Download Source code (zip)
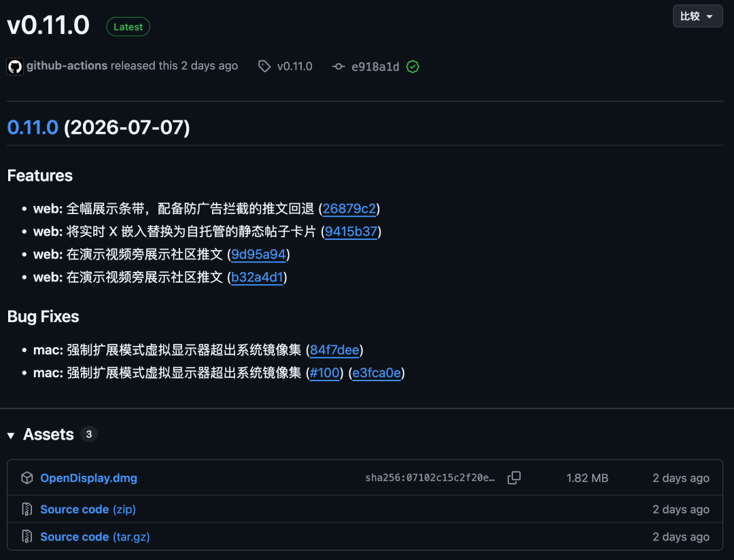Image resolution: width=734 pixels, height=560 pixels. (88, 510)
